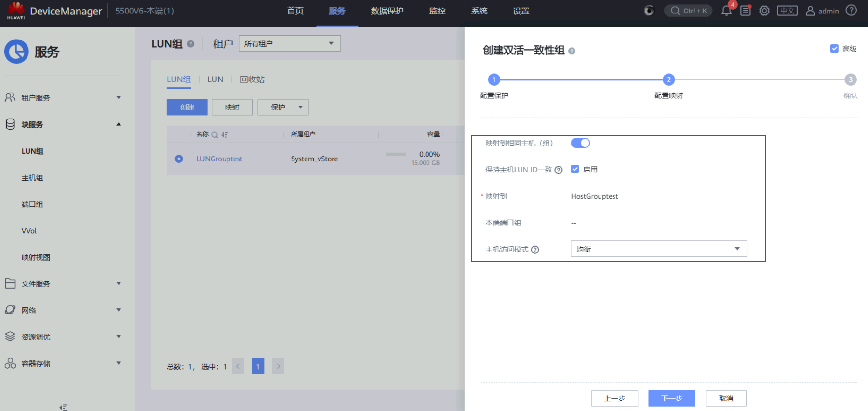Open the 主机访问模式 dropdown
This screenshot has height=411, width=868.
(658, 249)
